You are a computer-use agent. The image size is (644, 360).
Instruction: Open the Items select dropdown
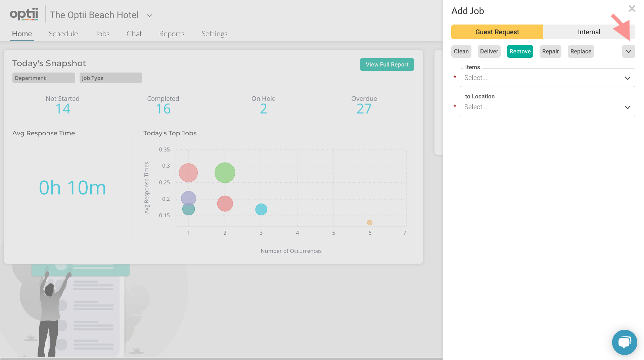pos(547,78)
